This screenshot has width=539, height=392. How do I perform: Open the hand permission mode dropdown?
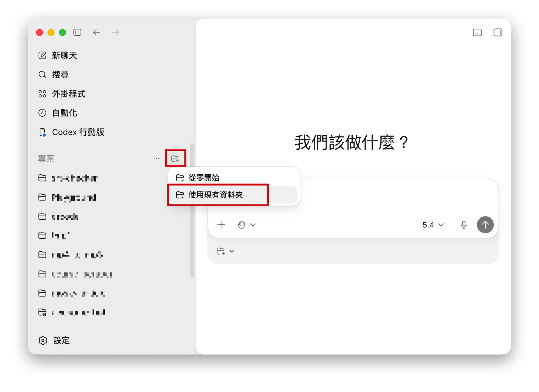pyautogui.click(x=247, y=225)
